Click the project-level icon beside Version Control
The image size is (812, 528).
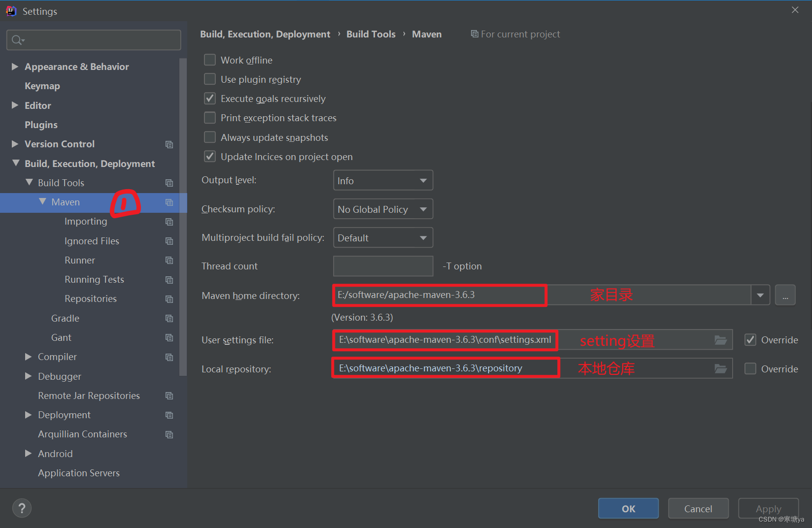coord(169,144)
